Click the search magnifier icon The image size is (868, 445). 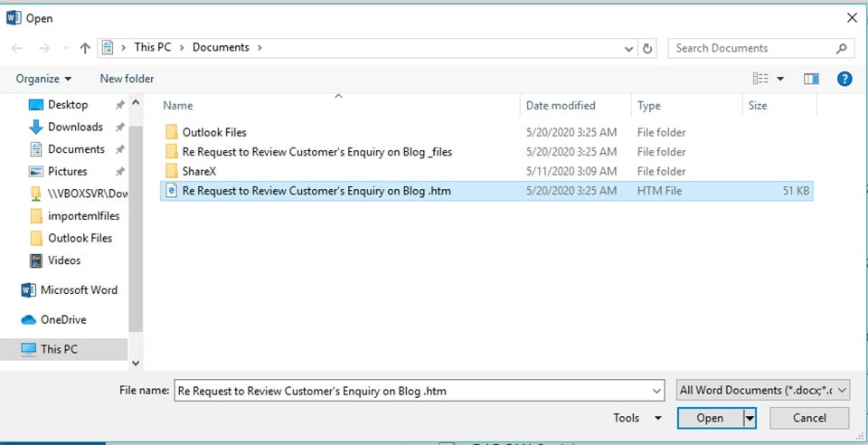pyautogui.click(x=842, y=48)
